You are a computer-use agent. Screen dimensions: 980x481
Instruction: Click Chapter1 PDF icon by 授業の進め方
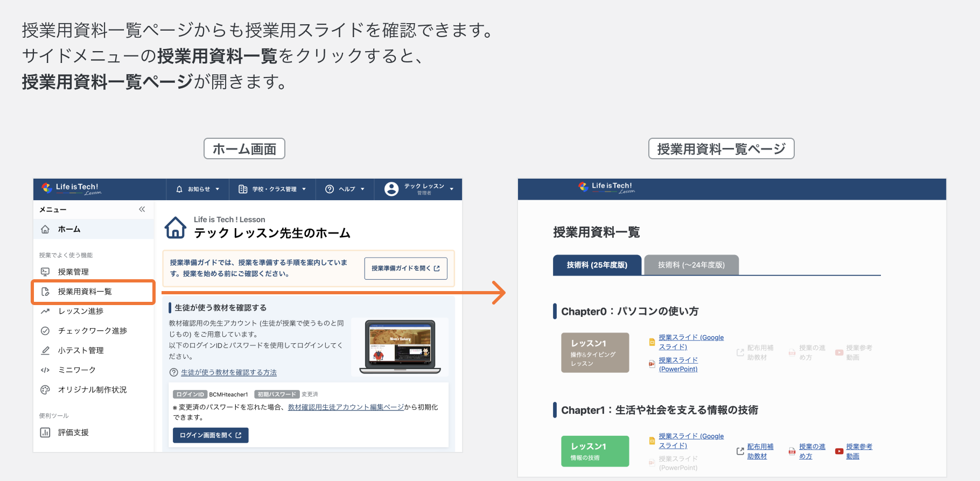[x=792, y=451]
